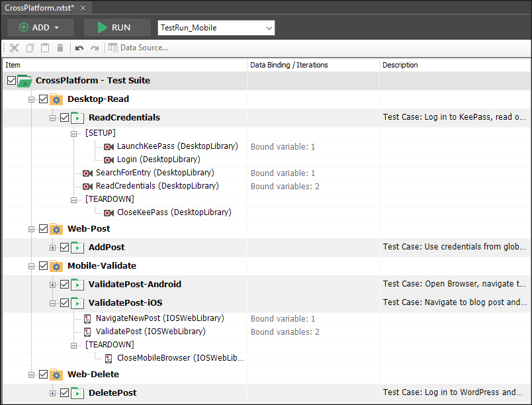
Task: Click the Item column header
Action: coord(125,65)
